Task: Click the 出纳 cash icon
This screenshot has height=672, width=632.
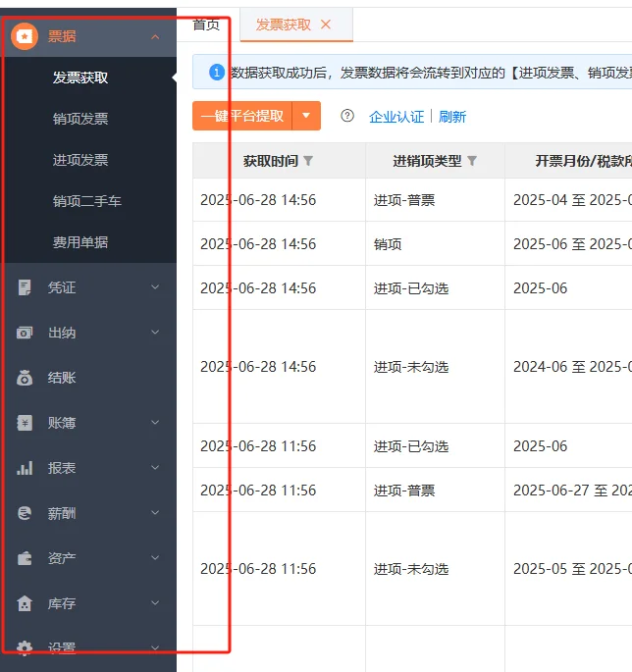Action: pos(25,333)
